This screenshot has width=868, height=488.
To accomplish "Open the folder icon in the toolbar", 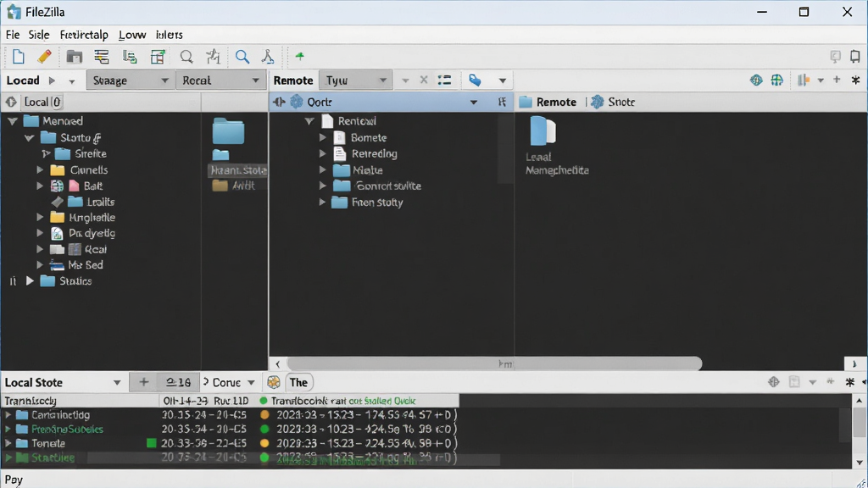I will coord(75,57).
